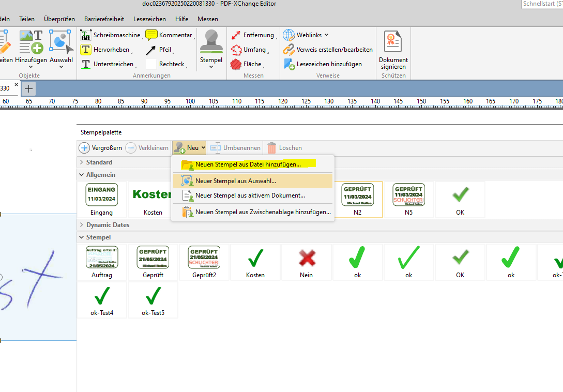563x392 pixels.
Task: Choose Neuen Stempel aus Datei hinzufügen
Action: point(248,164)
